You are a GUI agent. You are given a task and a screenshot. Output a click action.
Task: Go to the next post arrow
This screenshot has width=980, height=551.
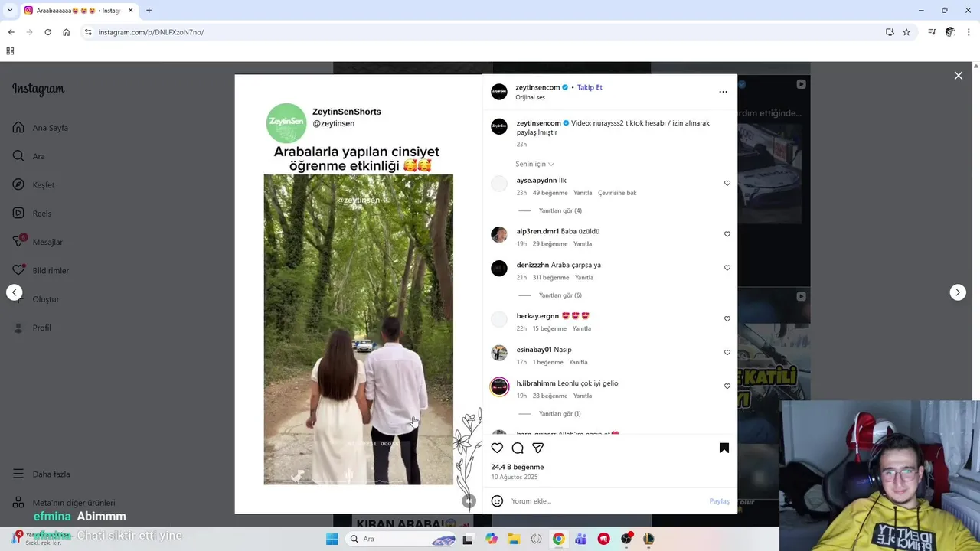coord(958,292)
